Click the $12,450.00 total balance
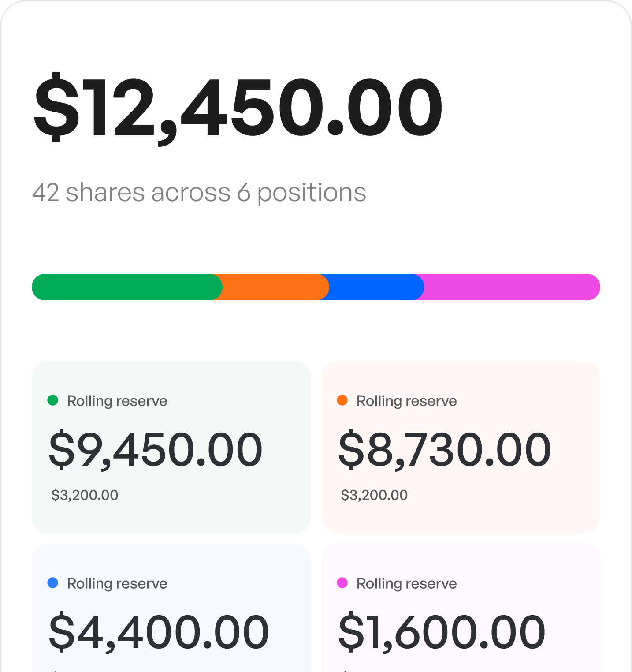The width and height of the screenshot is (632, 672). (238, 108)
